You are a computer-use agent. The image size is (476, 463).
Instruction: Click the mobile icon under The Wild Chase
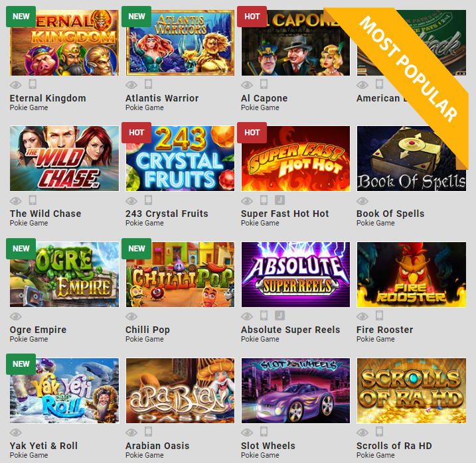pyautogui.click(x=33, y=200)
